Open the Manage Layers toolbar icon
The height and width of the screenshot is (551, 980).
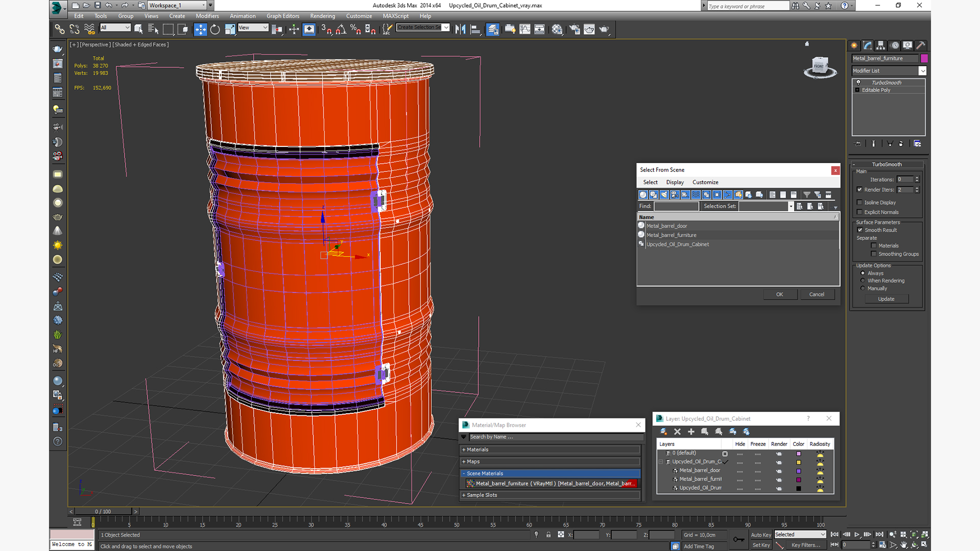[493, 29]
